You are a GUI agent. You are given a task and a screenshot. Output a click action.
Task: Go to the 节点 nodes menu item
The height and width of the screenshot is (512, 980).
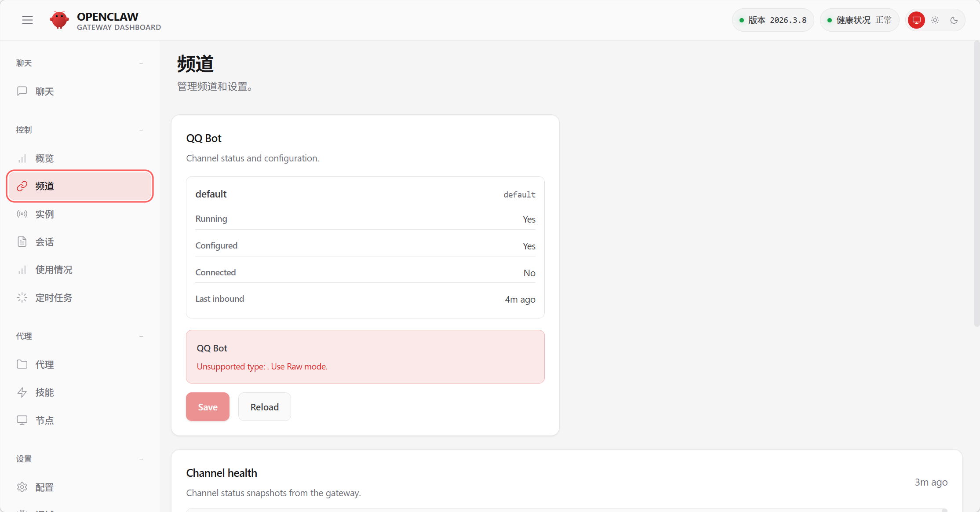[x=44, y=421]
